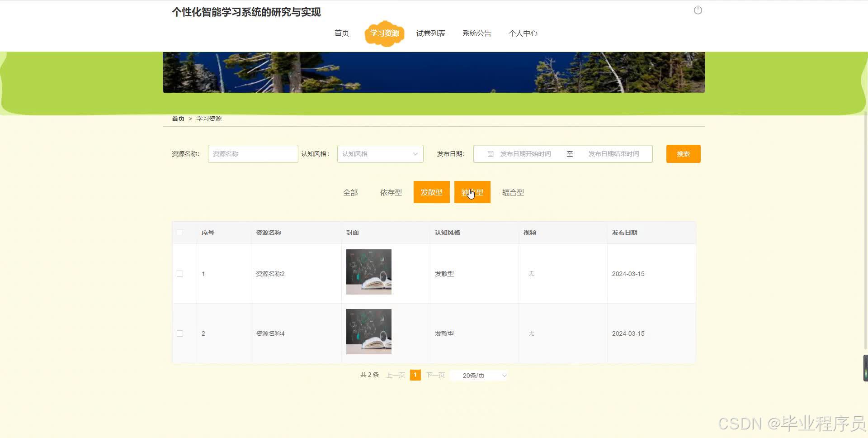Screen dimensions: 868x438
Task: Open the 个人中心 nav item
Action: tap(523, 33)
